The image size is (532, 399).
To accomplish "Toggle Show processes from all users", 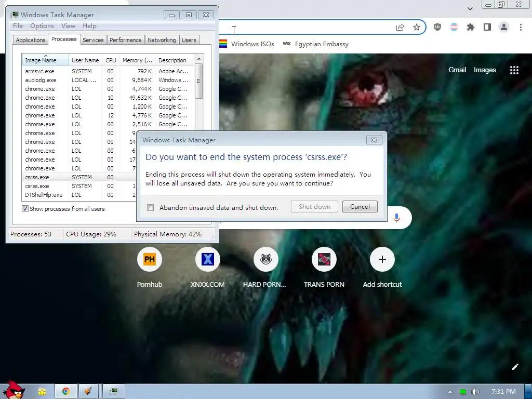I will [x=25, y=209].
